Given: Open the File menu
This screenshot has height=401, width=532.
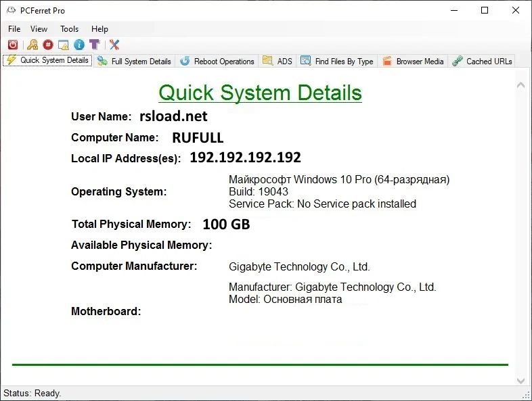Looking at the screenshot, I should (x=14, y=29).
